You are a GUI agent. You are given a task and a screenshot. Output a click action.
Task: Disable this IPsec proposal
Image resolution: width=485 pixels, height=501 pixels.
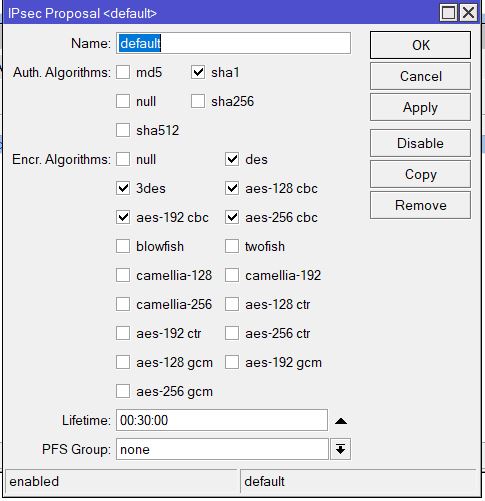click(420, 143)
